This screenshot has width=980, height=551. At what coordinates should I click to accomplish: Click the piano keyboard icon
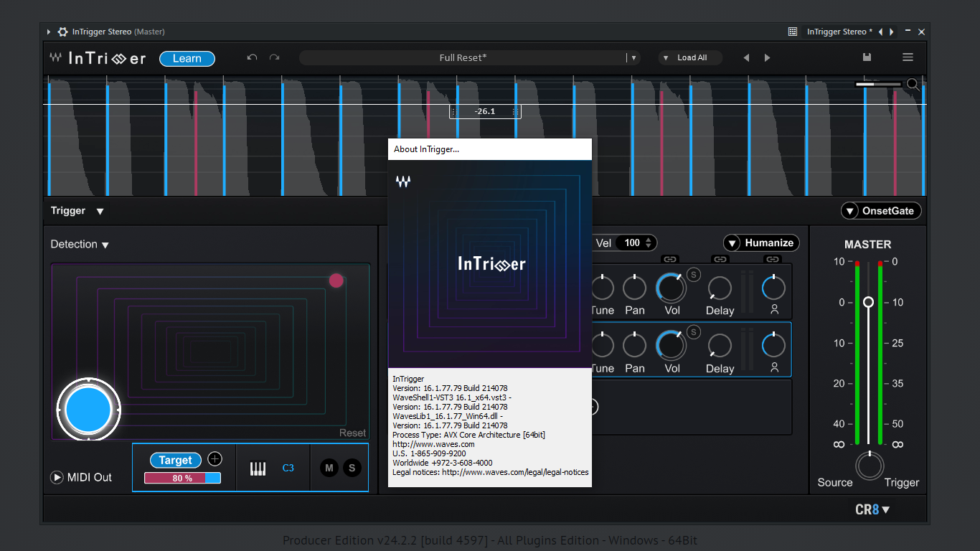258,468
